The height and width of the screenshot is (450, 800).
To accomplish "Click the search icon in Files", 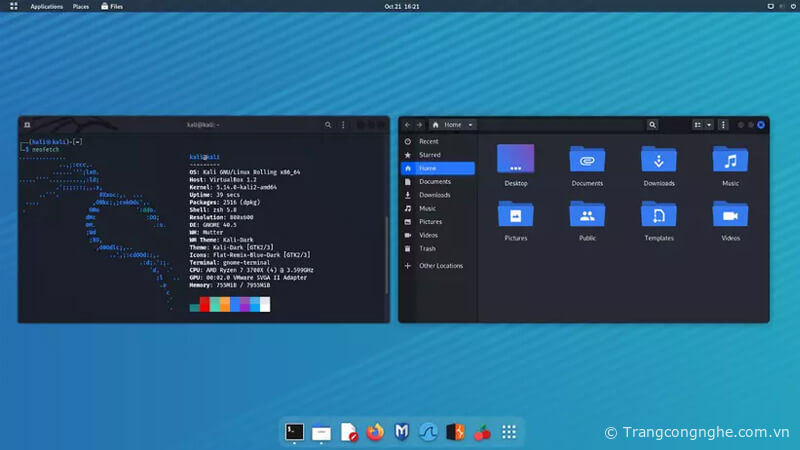I will click(x=652, y=125).
